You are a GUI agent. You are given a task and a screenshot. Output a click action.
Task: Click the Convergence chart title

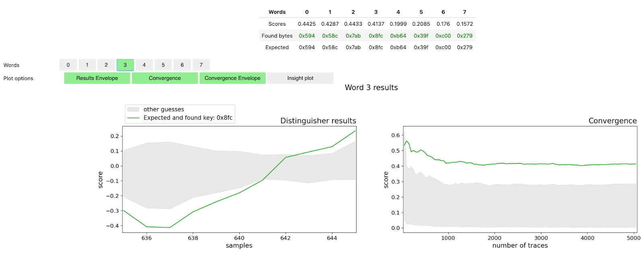pos(612,121)
